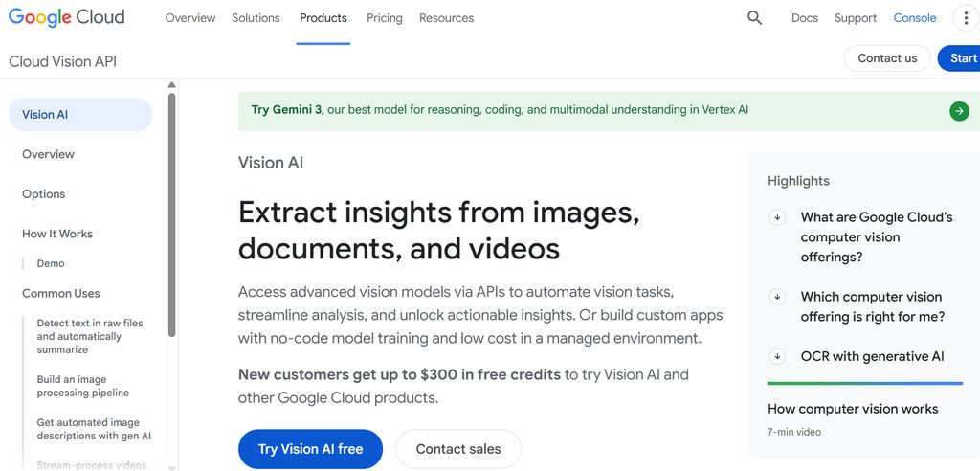The height and width of the screenshot is (471, 980).
Task: Click the '7-min video' label
Action: 794,432
